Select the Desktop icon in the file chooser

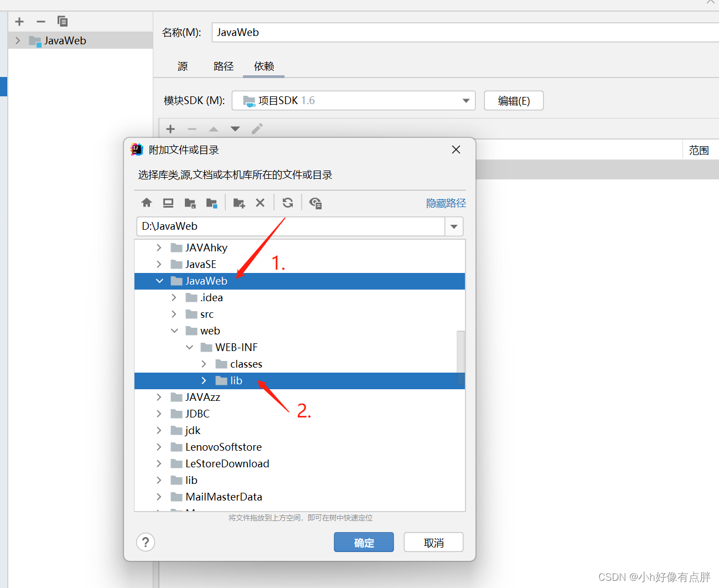click(x=168, y=203)
